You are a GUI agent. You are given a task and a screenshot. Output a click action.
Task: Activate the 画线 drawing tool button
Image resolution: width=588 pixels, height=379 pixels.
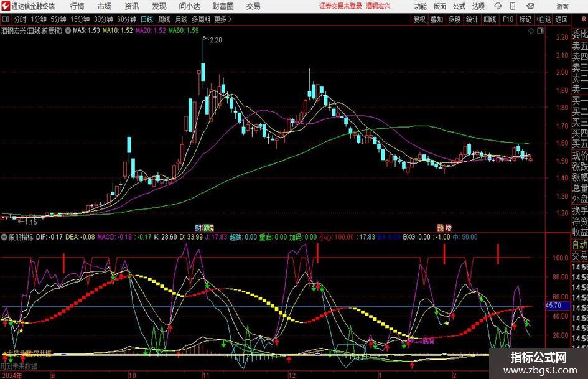point(490,19)
